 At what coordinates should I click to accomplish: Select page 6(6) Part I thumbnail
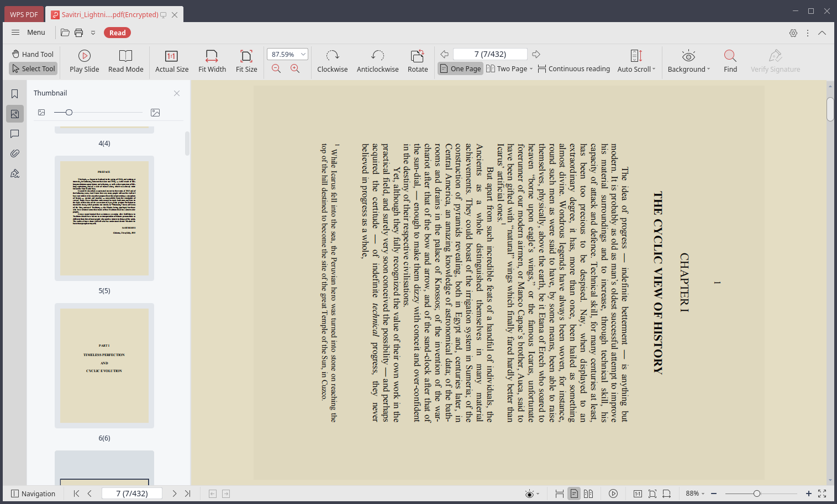tap(104, 365)
